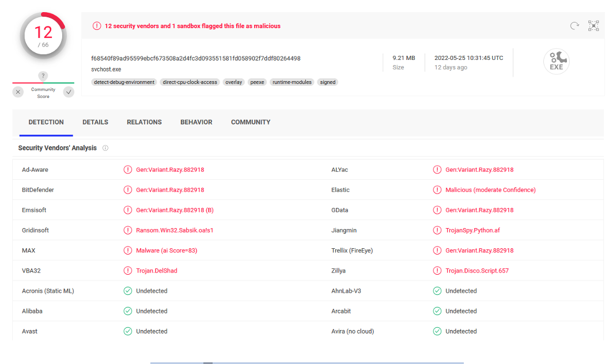The height and width of the screenshot is (364, 609).
Task: Click Avast's green check icon
Action: pyautogui.click(x=128, y=331)
